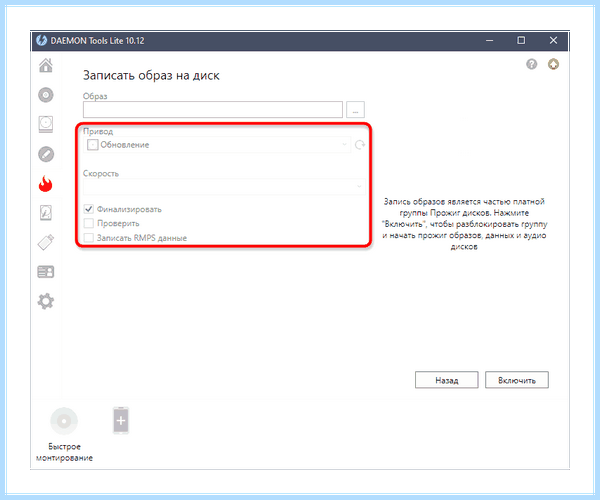Open the USB stick tools icon
This screenshot has width=600, height=500.
coord(46,242)
